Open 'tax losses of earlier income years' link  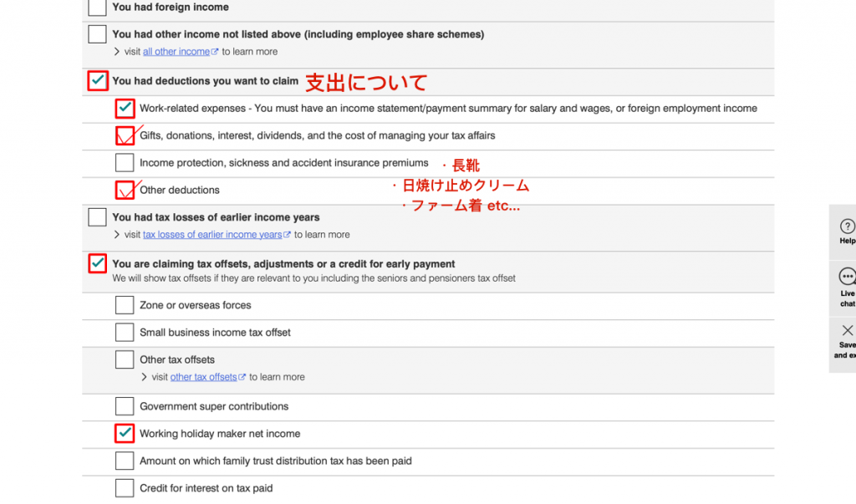tap(212, 235)
